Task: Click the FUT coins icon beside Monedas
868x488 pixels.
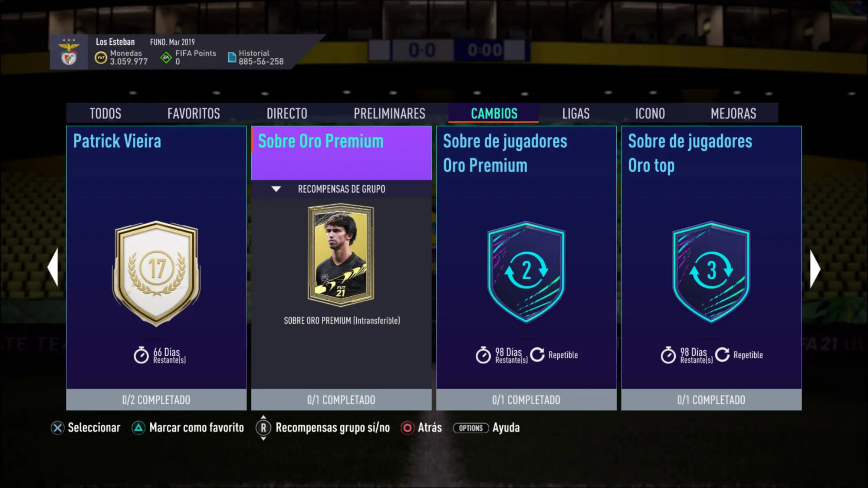Action: point(101,58)
